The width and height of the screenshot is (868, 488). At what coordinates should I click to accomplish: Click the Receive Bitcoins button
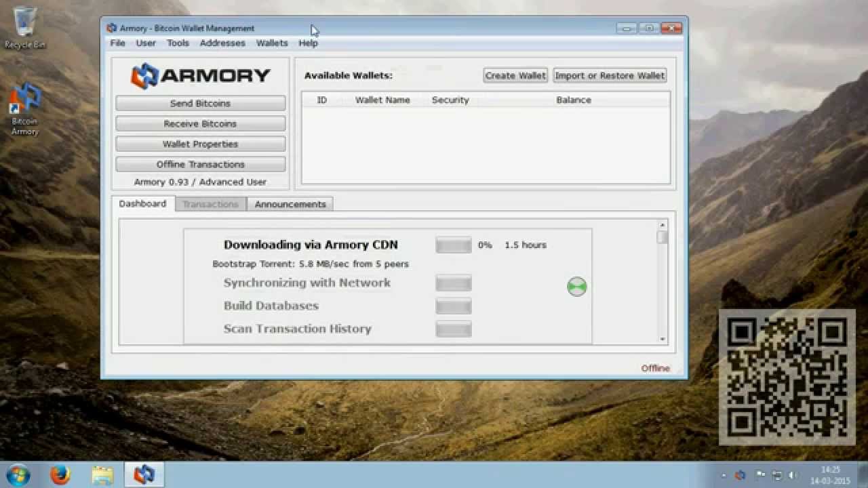pos(200,123)
